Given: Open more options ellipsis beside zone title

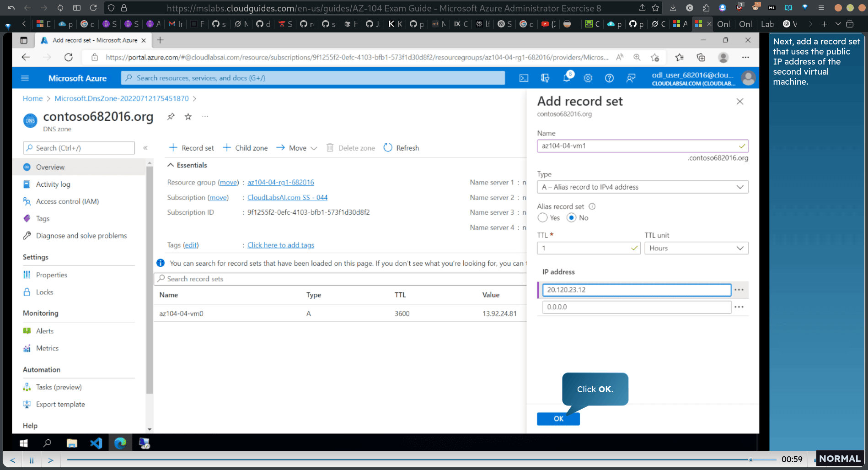Looking at the screenshot, I should 205,116.
